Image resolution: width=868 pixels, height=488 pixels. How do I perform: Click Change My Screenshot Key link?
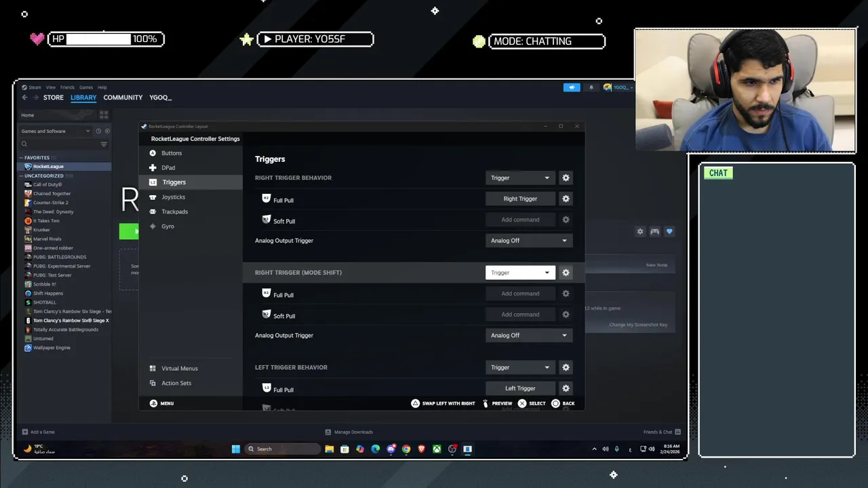tap(638, 325)
